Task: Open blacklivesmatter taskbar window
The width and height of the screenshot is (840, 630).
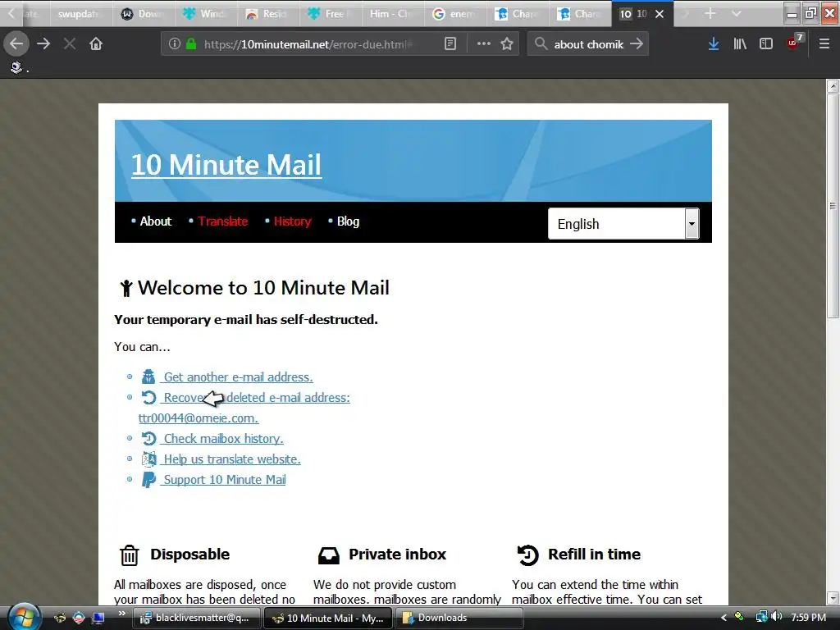Action: 196,618
